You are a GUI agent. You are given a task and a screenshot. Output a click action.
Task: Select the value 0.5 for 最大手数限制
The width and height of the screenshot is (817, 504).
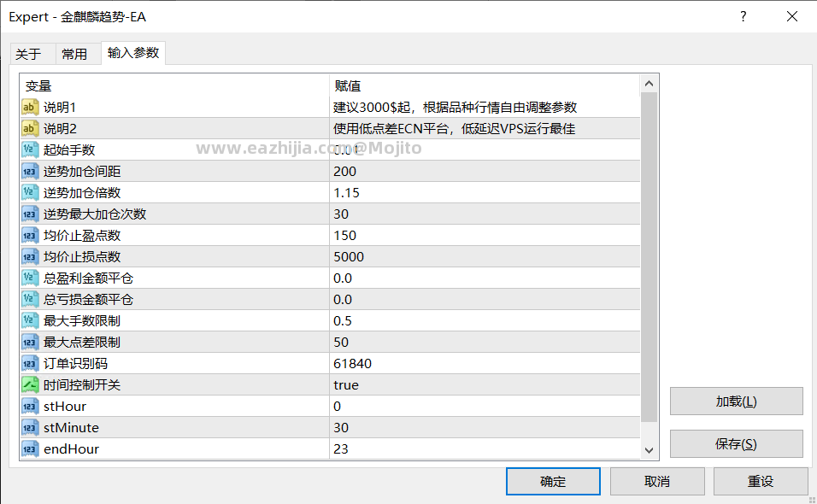pyautogui.click(x=343, y=320)
